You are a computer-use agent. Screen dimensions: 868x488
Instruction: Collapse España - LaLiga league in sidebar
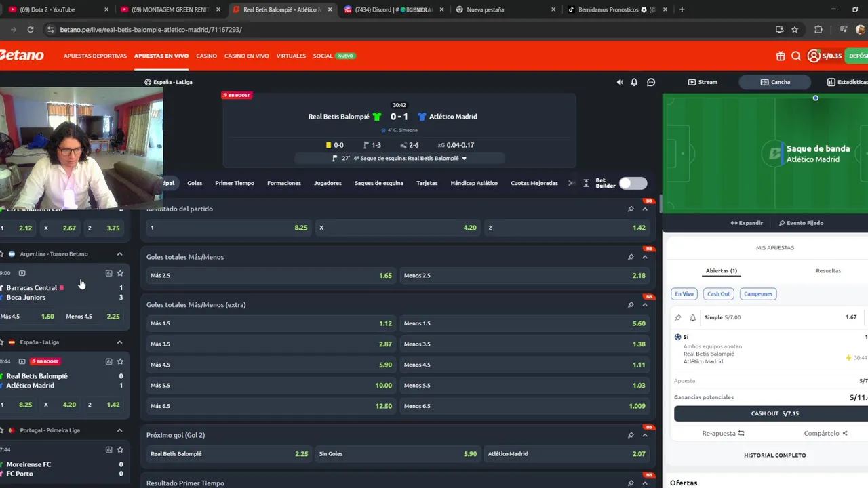pos(119,342)
